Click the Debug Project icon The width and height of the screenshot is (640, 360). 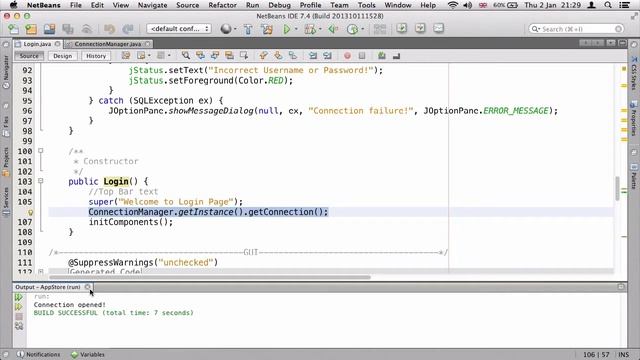click(310, 29)
